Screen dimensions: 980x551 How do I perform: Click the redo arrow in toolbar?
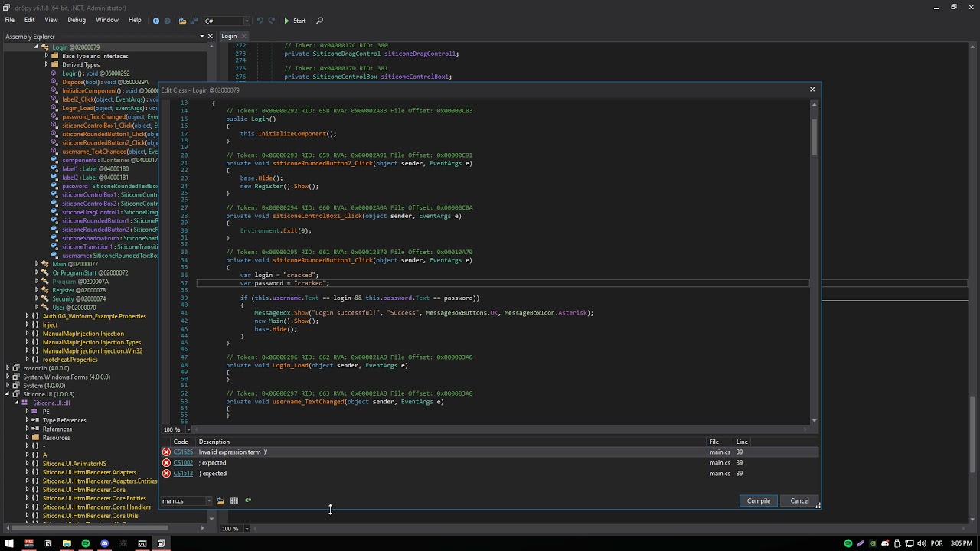tap(272, 21)
